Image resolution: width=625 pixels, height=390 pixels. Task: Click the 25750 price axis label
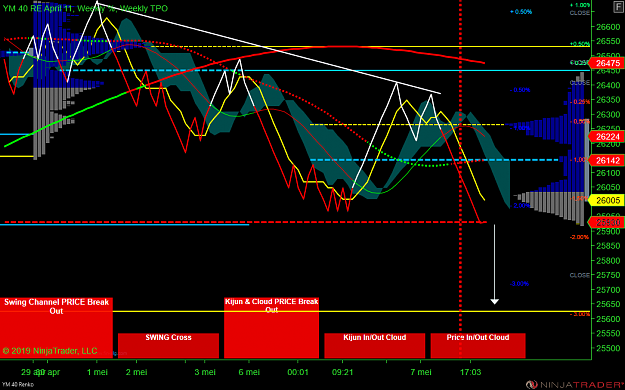(x=608, y=275)
